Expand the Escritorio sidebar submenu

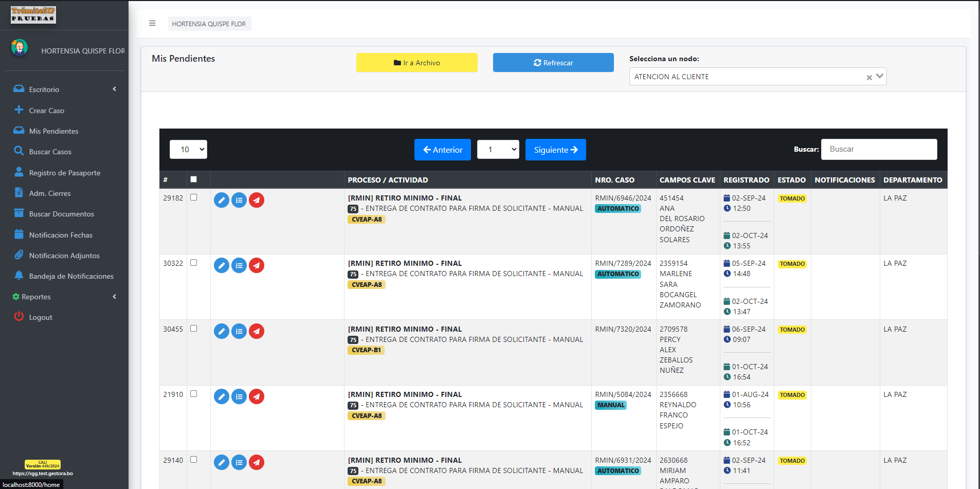pos(65,89)
